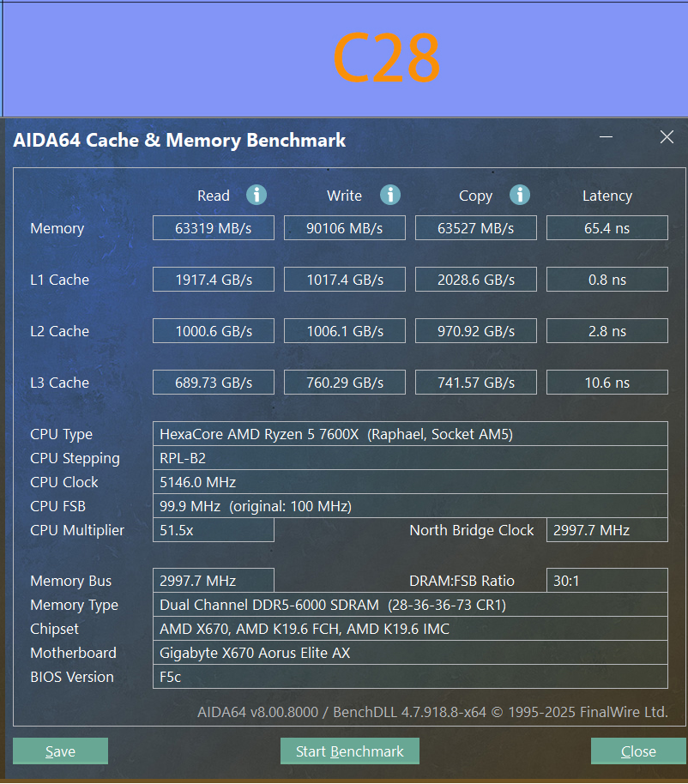
Task: Click the CPU Multiplier value 51.5x
Action: (x=214, y=530)
